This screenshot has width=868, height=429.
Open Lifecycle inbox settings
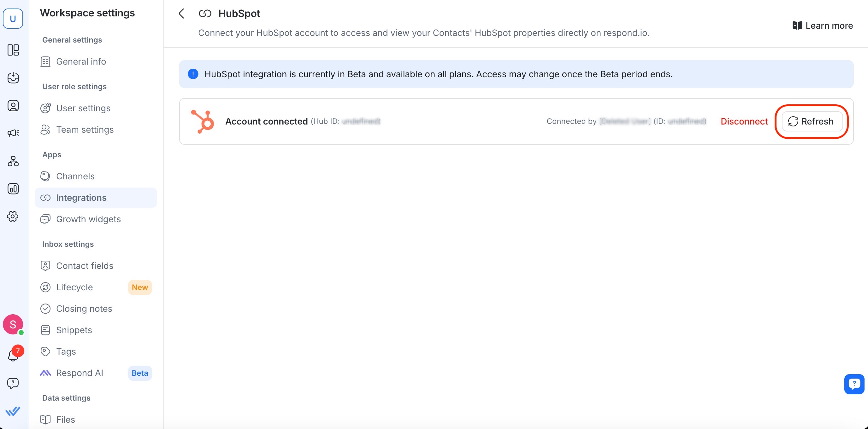[x=74, y=287]
